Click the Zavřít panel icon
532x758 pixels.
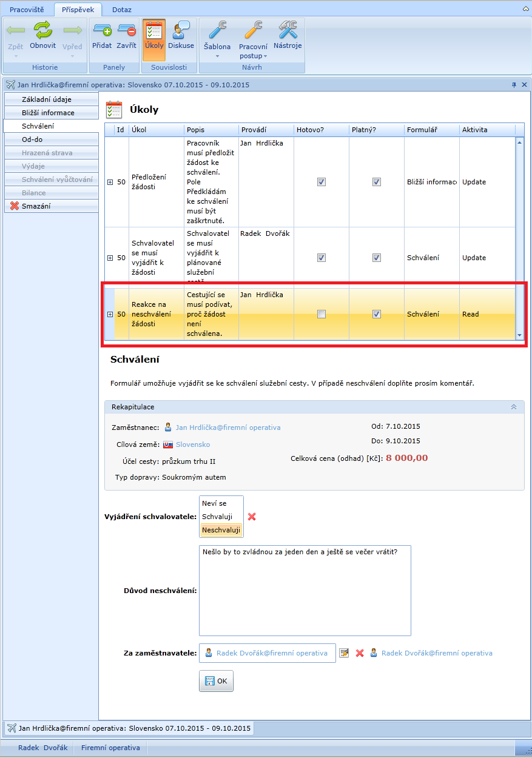126,30
